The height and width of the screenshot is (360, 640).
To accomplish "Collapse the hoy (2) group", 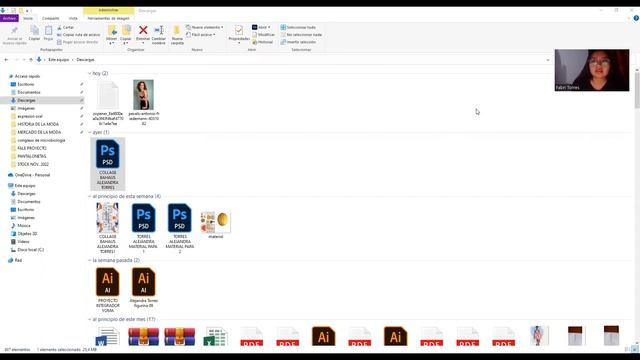I will (90, 73).
